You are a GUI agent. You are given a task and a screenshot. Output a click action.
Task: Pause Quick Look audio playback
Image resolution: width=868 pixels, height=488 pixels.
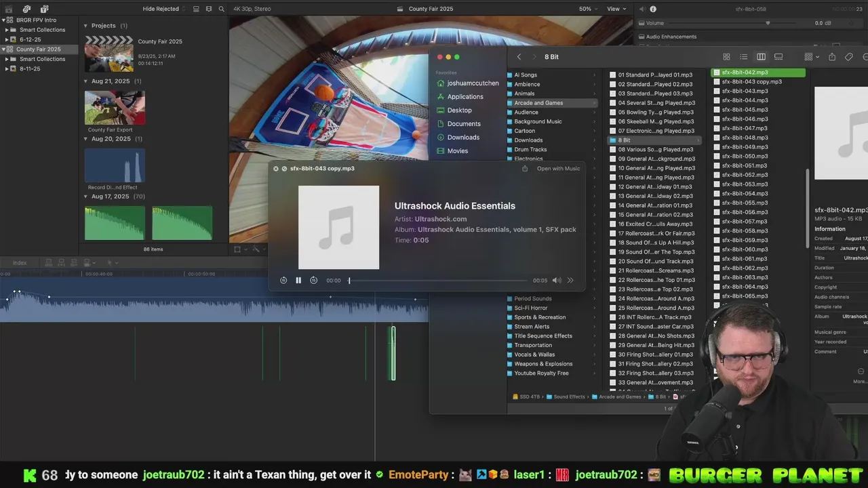pyautogui.click(x=298, y=280)
